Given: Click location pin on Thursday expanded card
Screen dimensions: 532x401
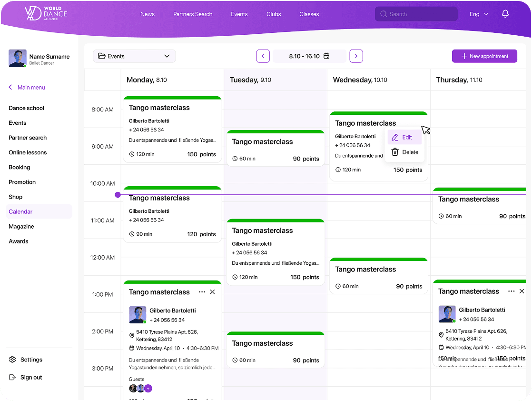Looking at the screenshot, I should coord(441,335).
